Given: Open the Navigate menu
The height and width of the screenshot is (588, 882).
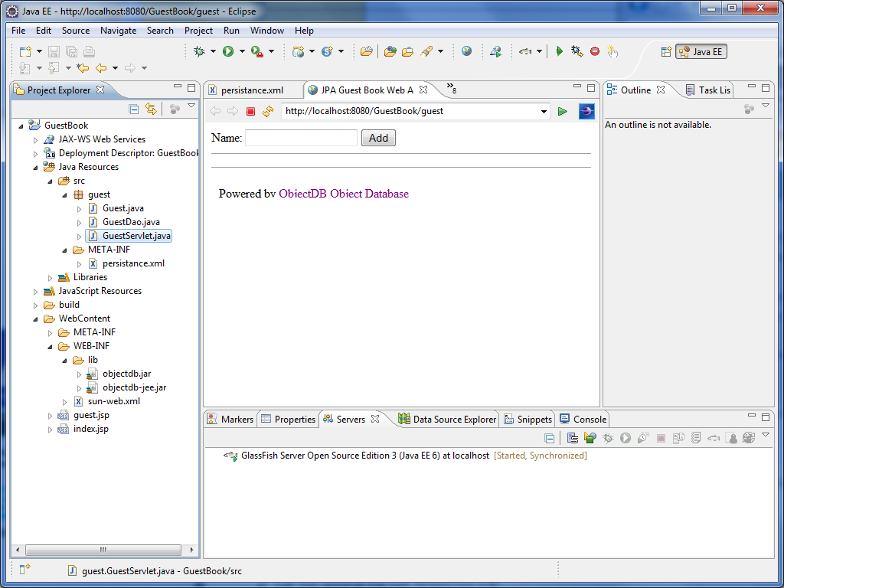Looking at the screenshot, I should pos(118,31).
